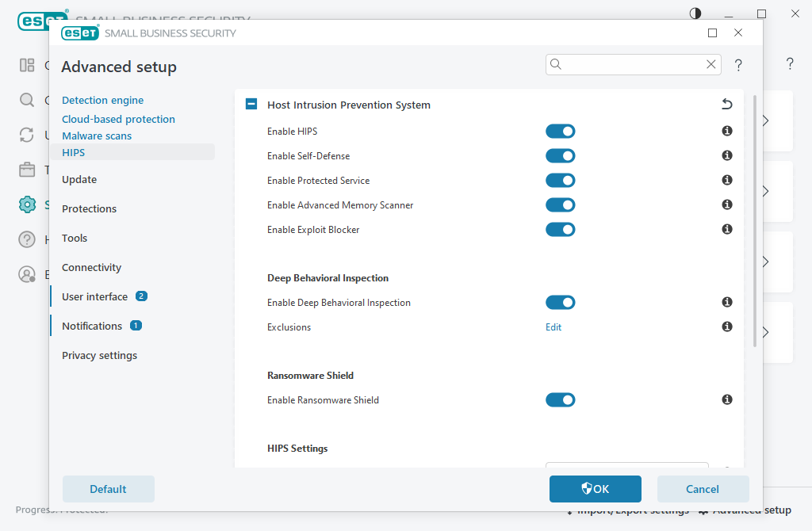
Task: Click the info icon next to Exploit Blocker
Action: [x=726, y=230]
